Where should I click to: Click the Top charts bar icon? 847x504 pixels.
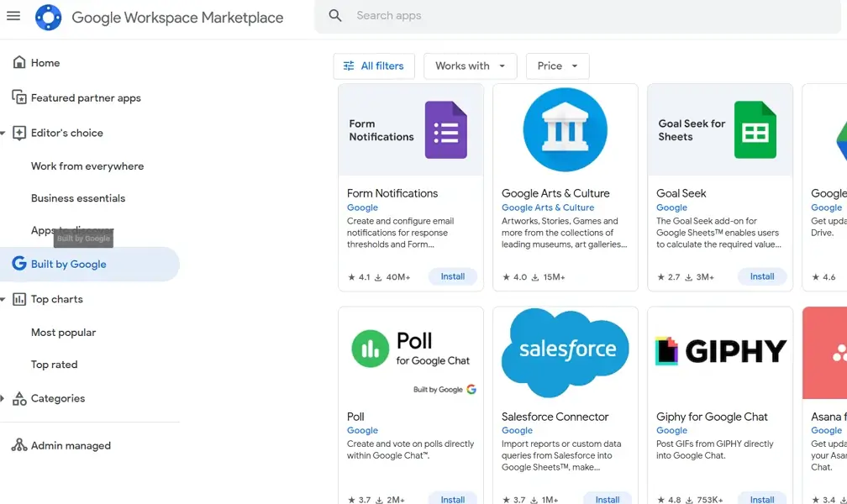(18, 299)
